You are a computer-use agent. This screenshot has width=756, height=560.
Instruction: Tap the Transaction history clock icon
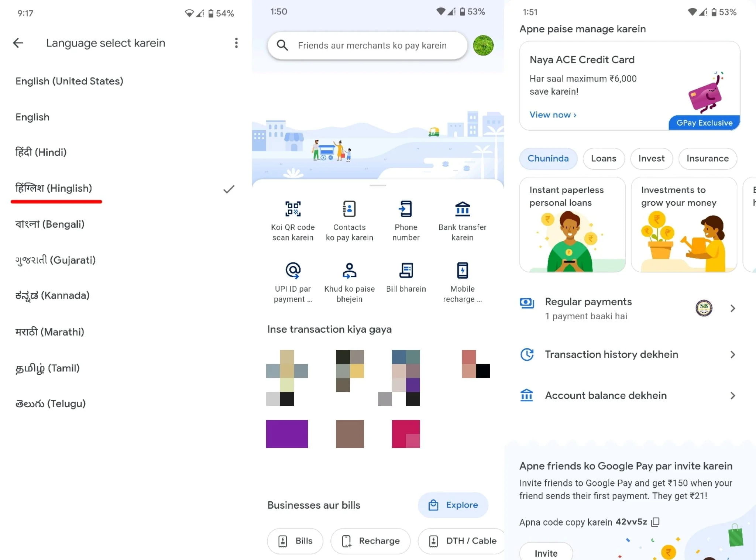527,354
